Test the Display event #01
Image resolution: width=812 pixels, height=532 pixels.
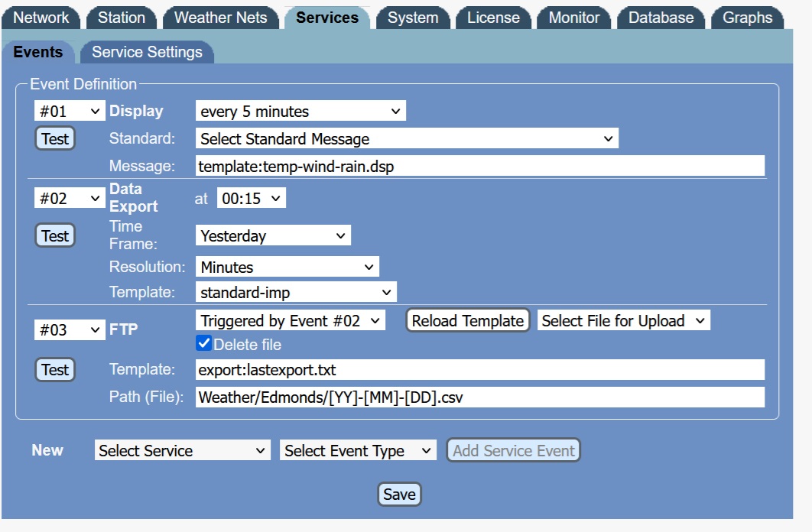coord(55,138)
